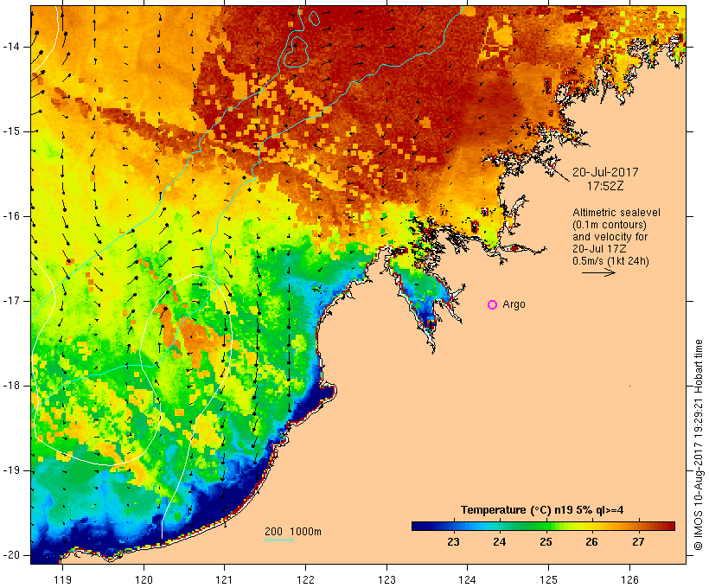Viewport: 709px width, 588px height.
Task: Click the date text '20-Jul-2017'
Action: 605,172
